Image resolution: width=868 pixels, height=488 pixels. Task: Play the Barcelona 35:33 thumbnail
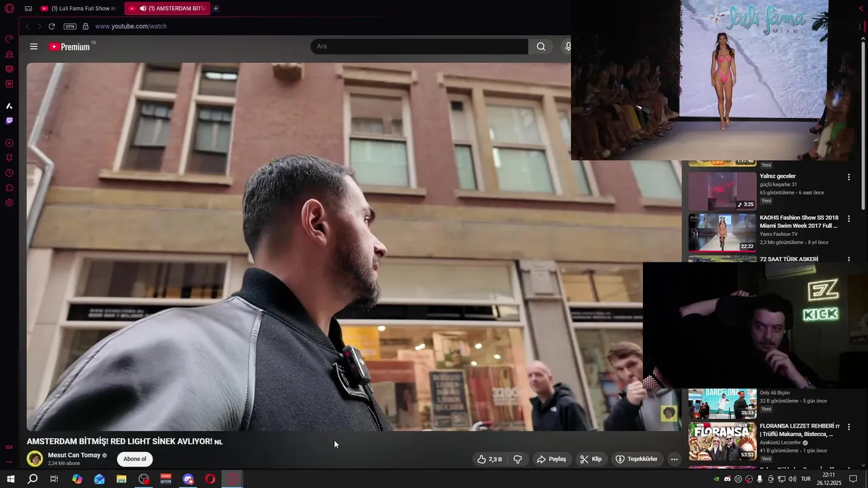[x=722, y=404]
